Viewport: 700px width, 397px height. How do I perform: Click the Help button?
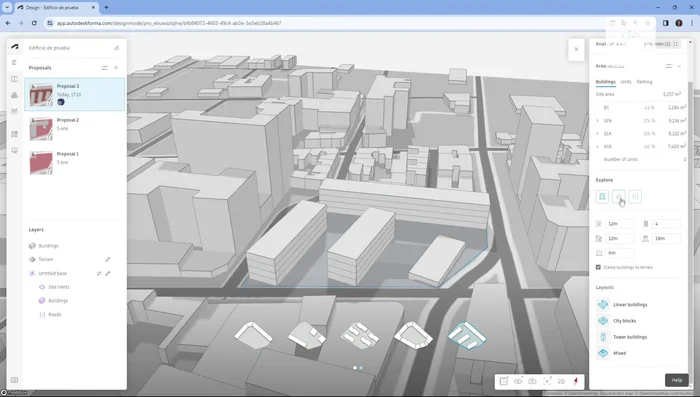pyautogui.click(x=677, y=380)
